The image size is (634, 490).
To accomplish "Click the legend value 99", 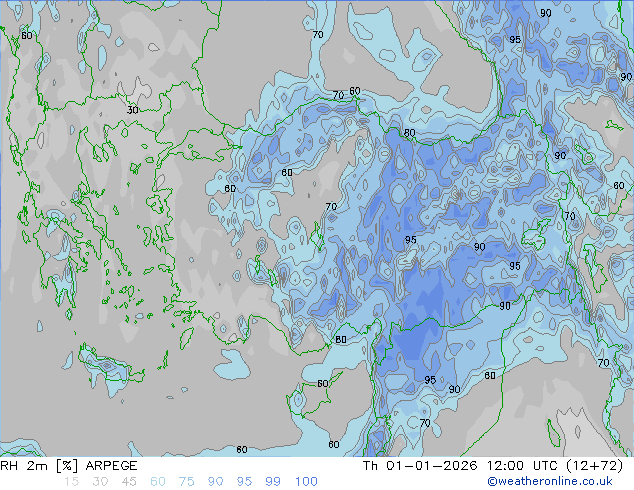I will [273, 482].
